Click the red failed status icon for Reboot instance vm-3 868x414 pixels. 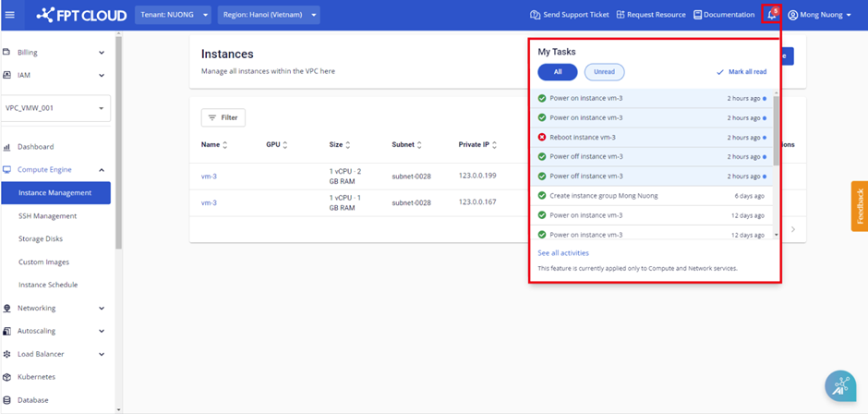(x=542, y=137)
